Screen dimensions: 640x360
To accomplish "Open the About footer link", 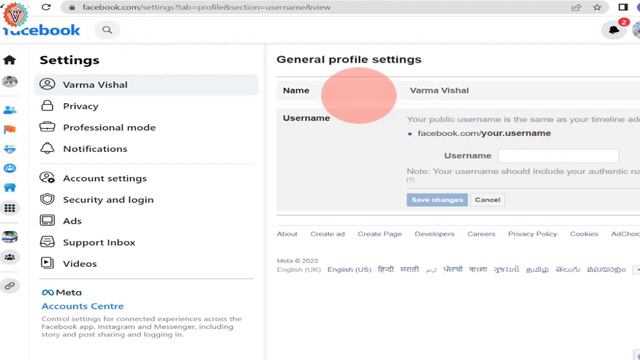I will point(287,234).
